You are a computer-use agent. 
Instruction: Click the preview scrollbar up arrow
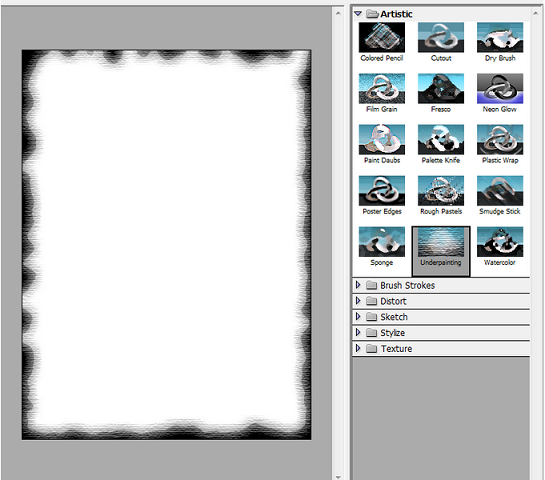pyautogui.click(x=338, y=13)
